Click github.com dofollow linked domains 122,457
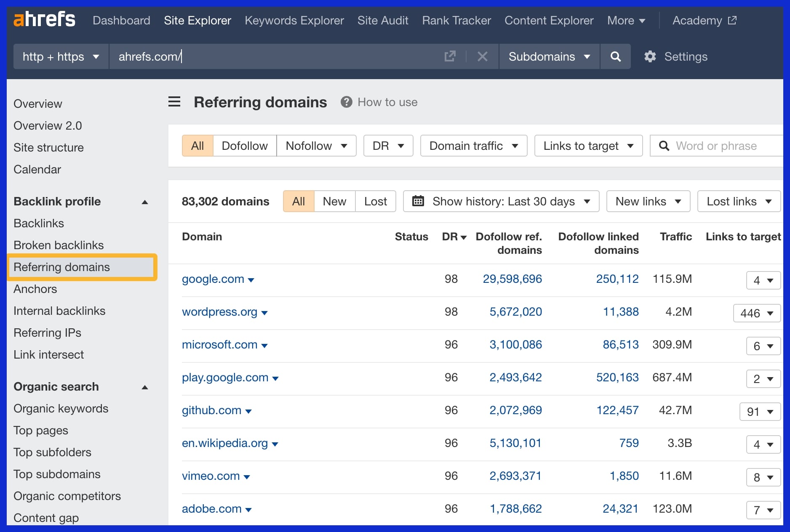This screenshot has height=532, width=790. coord(617,410)
